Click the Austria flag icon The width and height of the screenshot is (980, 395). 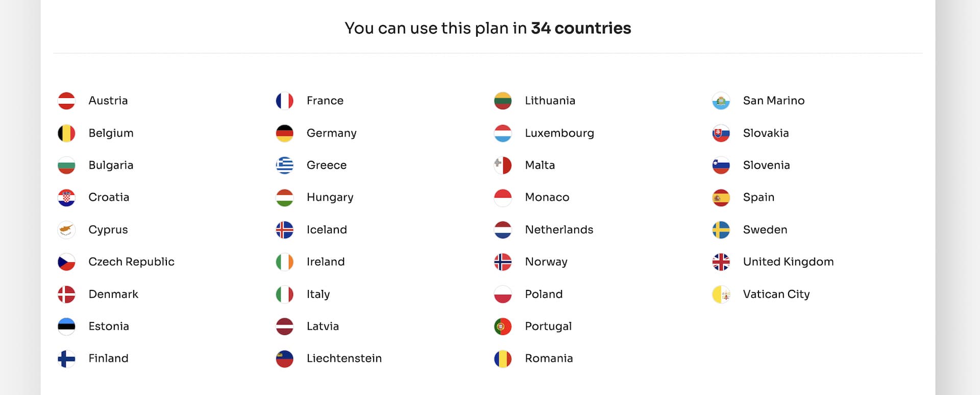(x=66, y=101)
